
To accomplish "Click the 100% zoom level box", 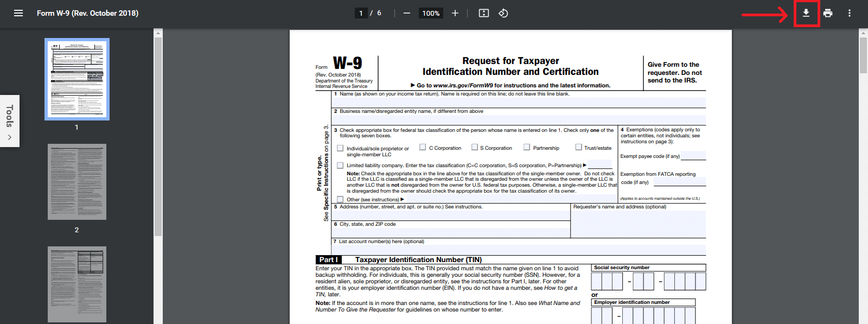I will click(431, 13).
